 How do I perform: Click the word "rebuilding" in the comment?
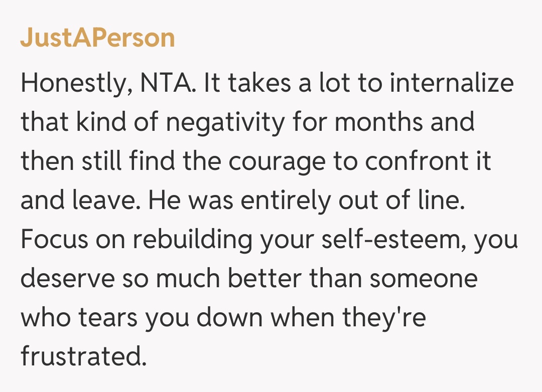[192, 240]
